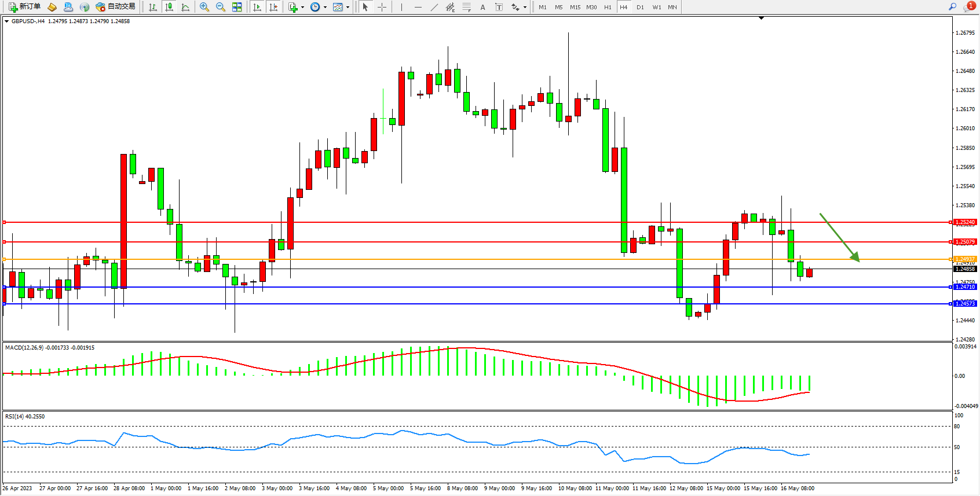Toggle chart auto scroll
The width and height of the screenshot is (980, 496).
(x=257, y=7)
